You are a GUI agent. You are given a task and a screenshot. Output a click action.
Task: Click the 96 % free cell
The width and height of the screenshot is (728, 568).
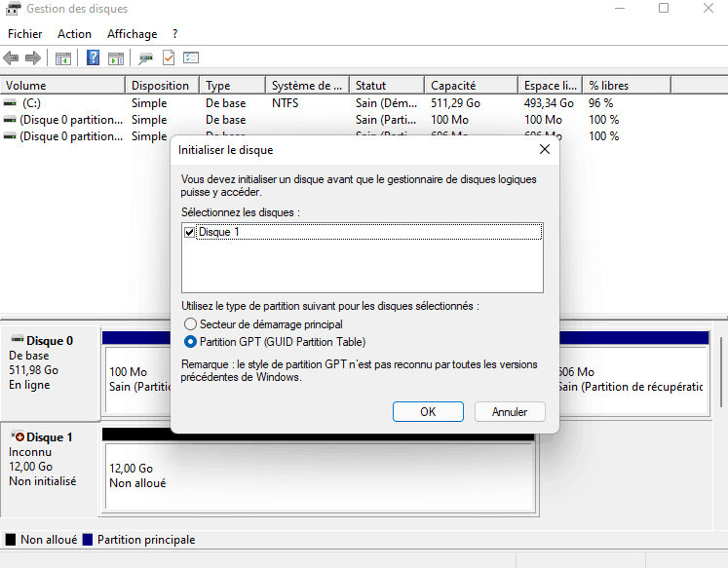pos(600,102)
